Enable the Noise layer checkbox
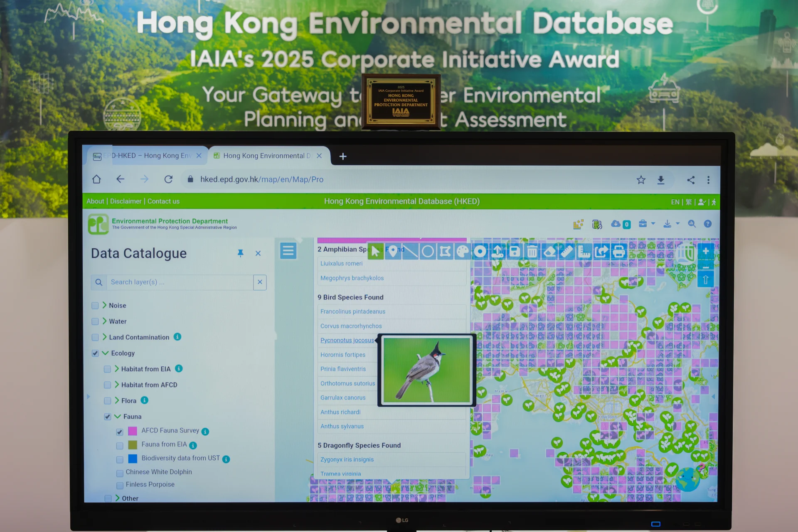Viewport: 798px width, 532px height. tap(95, 306)
